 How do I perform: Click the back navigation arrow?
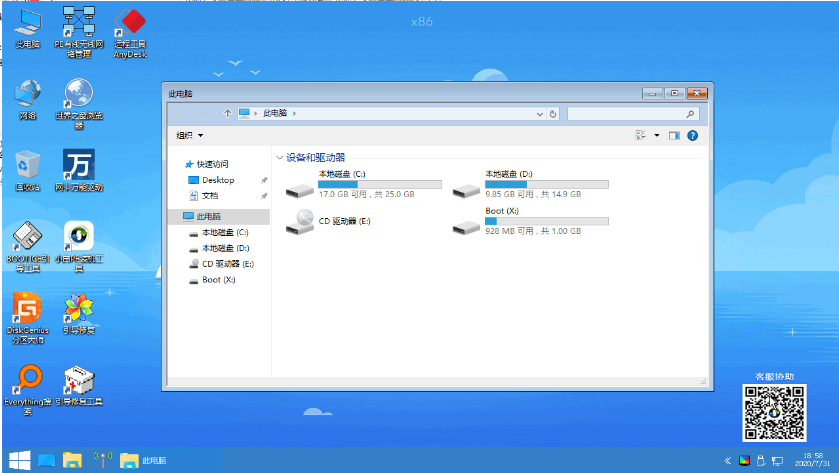click(x=180, y=113)
